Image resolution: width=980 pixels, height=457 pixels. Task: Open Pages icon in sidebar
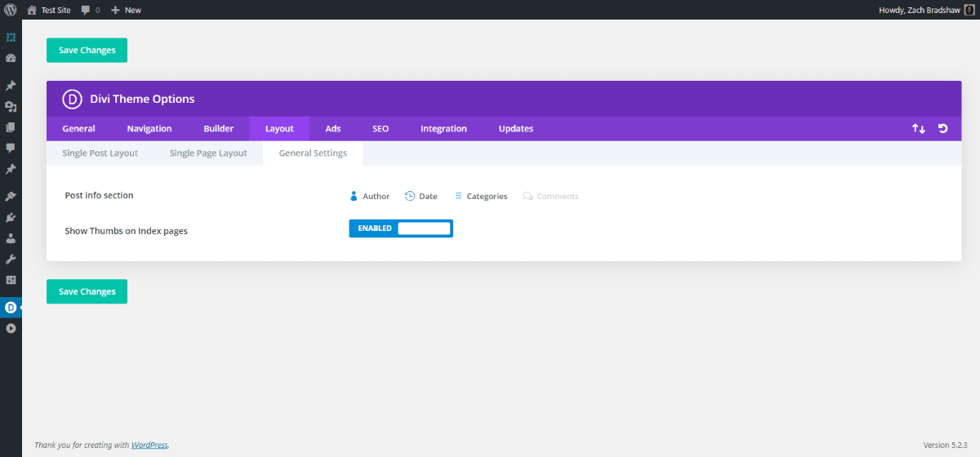point(11,127)
